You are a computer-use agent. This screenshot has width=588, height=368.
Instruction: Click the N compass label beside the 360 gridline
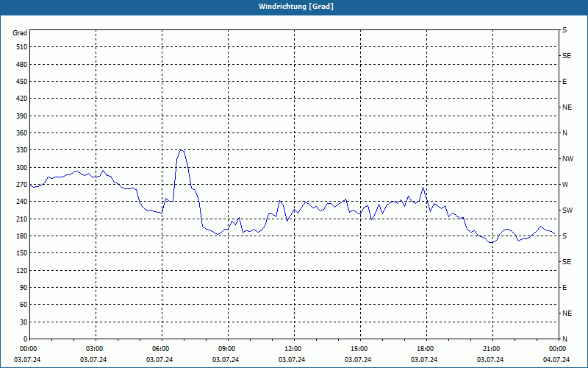(x=564, y=133)
